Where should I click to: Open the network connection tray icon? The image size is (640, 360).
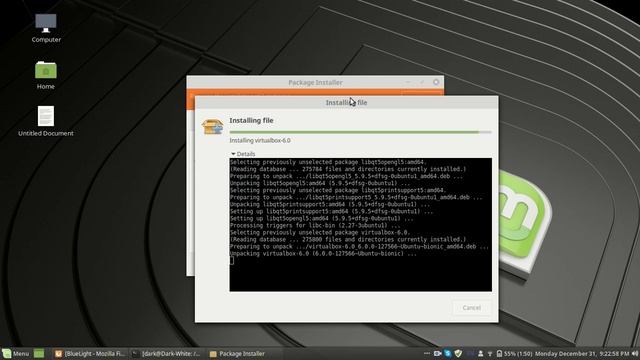pyautogui.click(x=490, y=353)
